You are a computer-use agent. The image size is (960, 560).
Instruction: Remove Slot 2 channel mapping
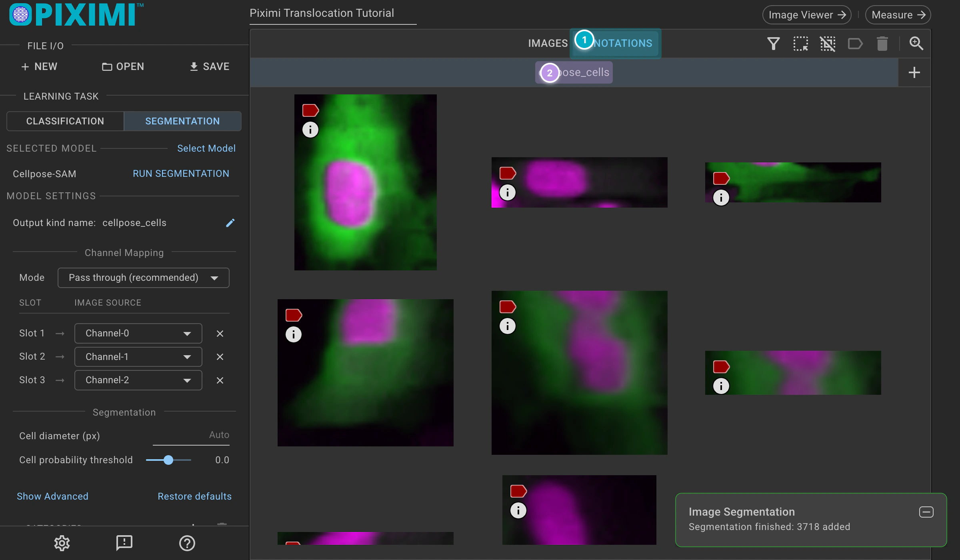[x=220, y=357]
